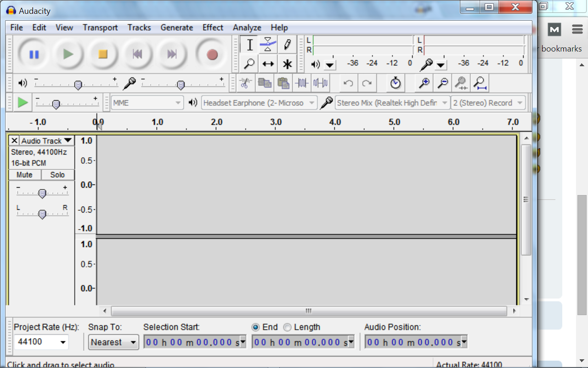588x368 pixels.
Task: Click Fit Selection in window icon
Action: (x=461, y=83)
